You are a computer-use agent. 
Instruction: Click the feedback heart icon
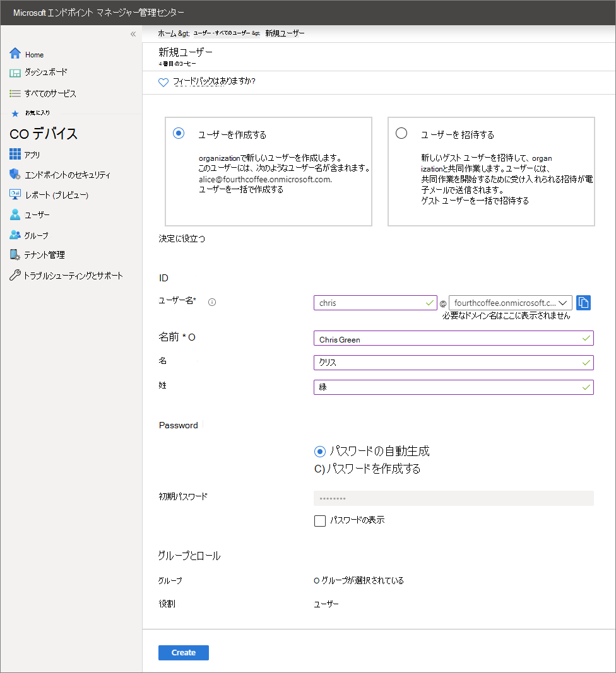[163, 82]
